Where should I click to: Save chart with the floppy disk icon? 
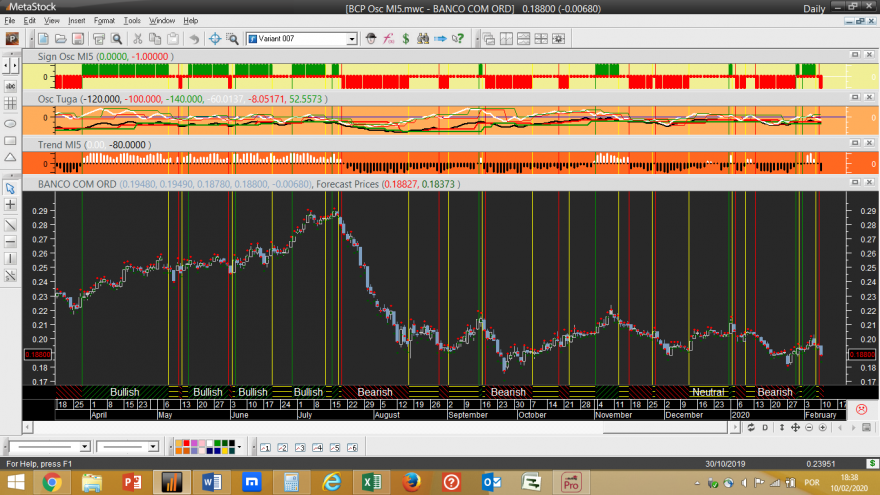point(78,39)
